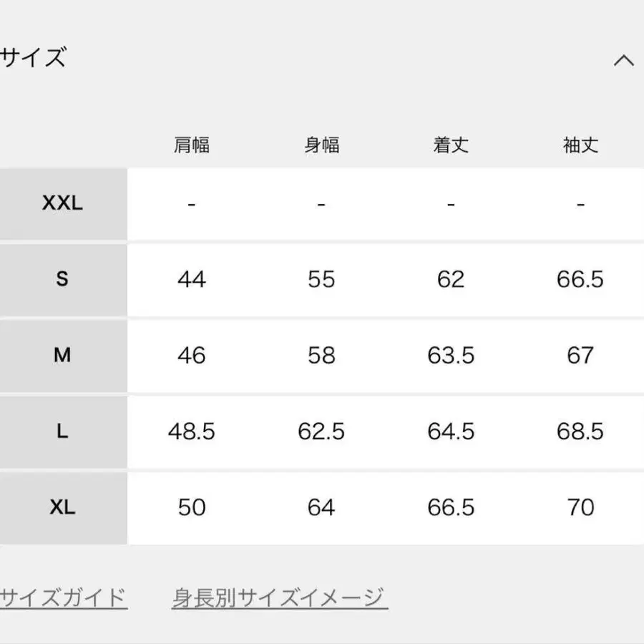
Task: Select the 着丈 column header
Action: [451, 145]
